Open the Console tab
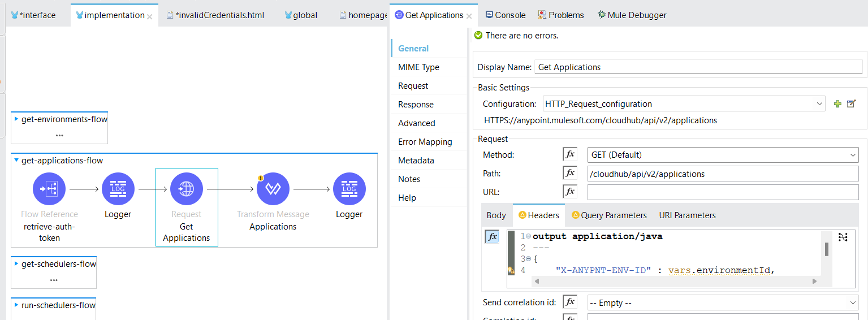 (506, 15)
